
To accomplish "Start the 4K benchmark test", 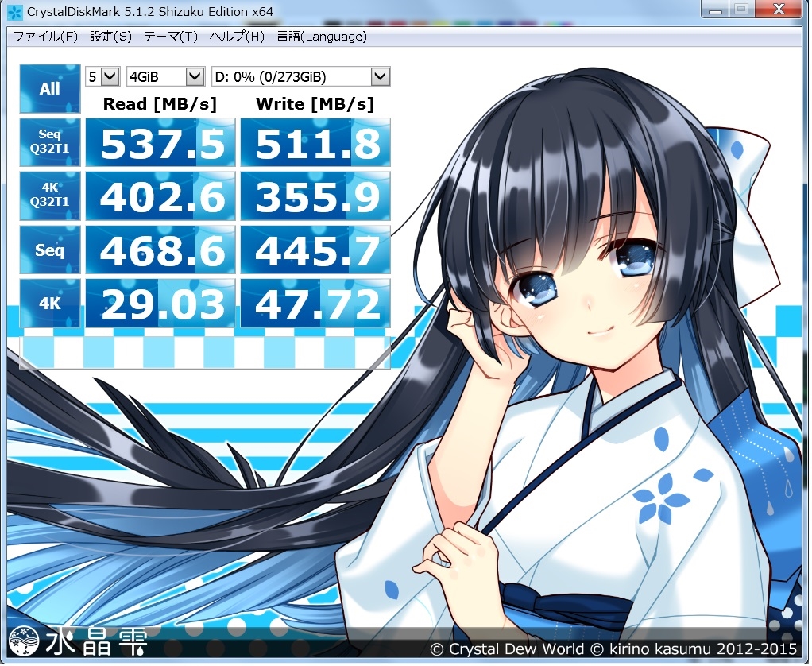I will (50, 303).
